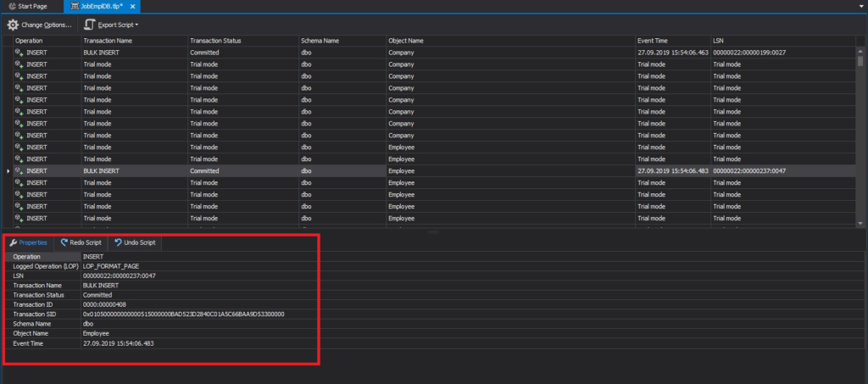Click the Undo Script arrow icon
The height and width of the screenshot is (384, 868).
[118, 242]
